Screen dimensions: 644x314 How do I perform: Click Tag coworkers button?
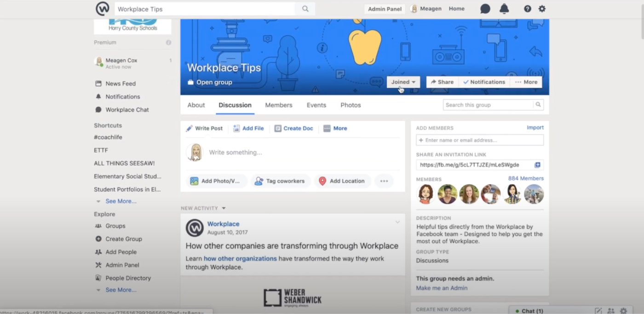(x=280, y=181)
